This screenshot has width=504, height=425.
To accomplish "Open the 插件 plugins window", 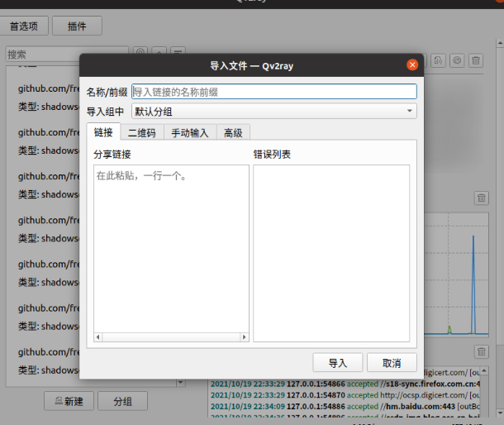I will click(77, 26).
